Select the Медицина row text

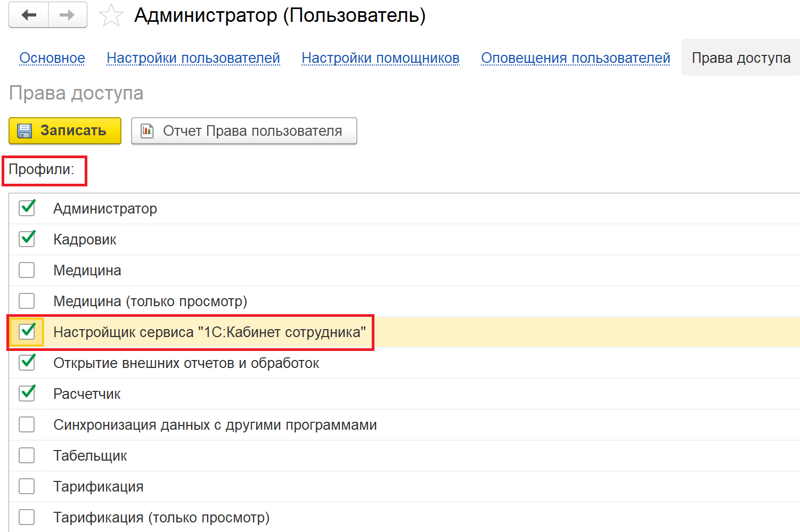[x=87, y=271]
